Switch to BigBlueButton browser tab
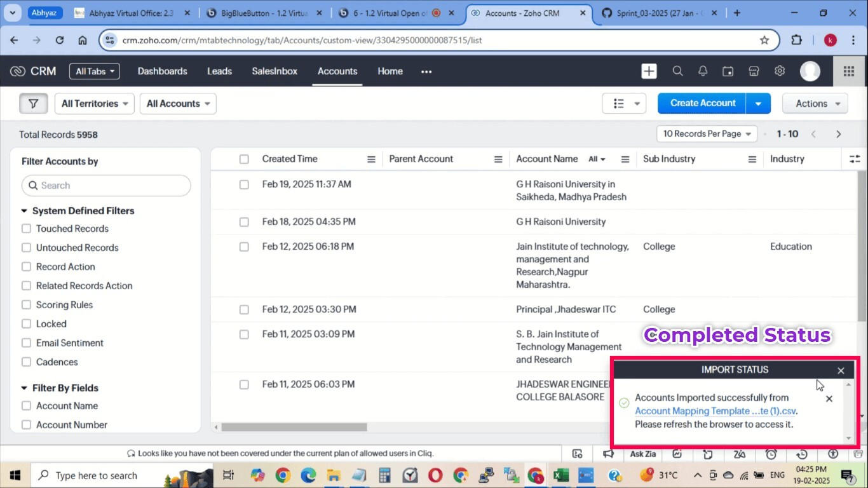The width and height of the screenshot is (868, 488). (264, 13)
